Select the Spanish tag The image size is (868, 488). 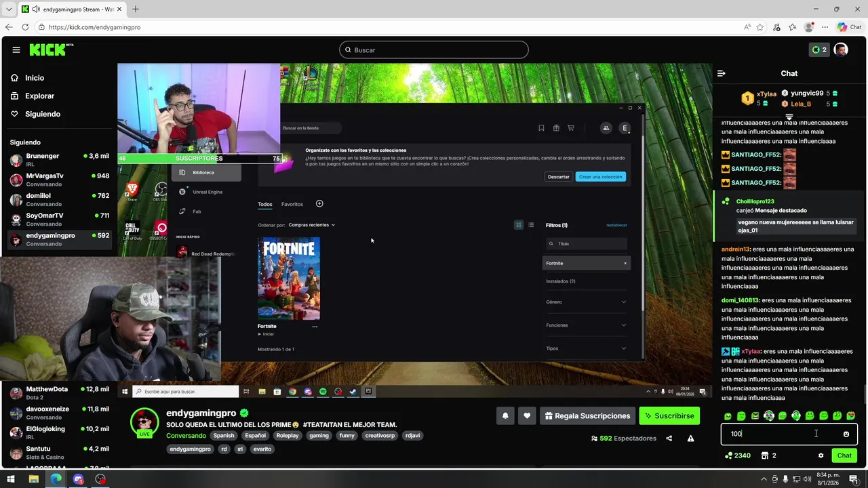224,436
